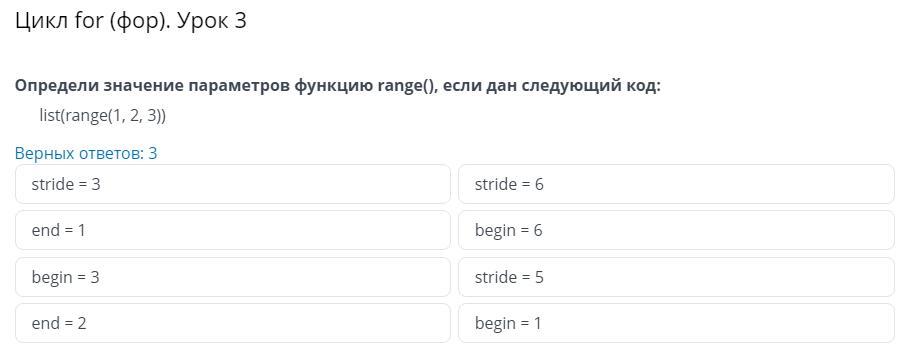This screenshot has height=362, width=898.
Task: Choose the 'end = 2' answer option
Action: click(x=233, y=323)
